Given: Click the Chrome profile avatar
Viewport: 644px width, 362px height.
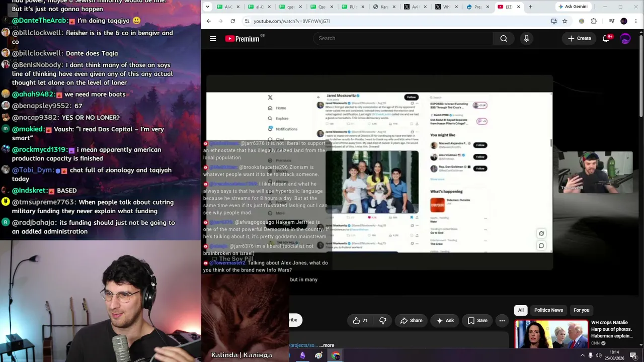Looking at the screenshot, I should (x=624, y=21).
